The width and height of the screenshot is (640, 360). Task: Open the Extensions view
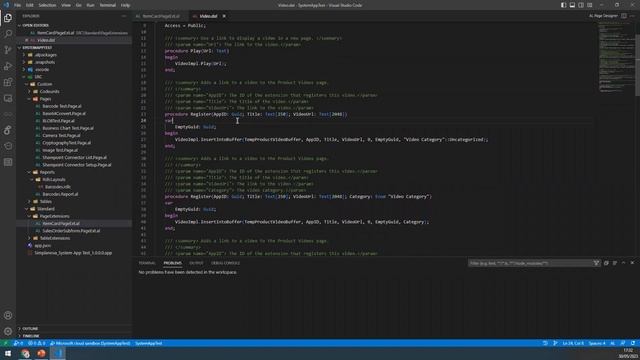(x=8, y=82)
